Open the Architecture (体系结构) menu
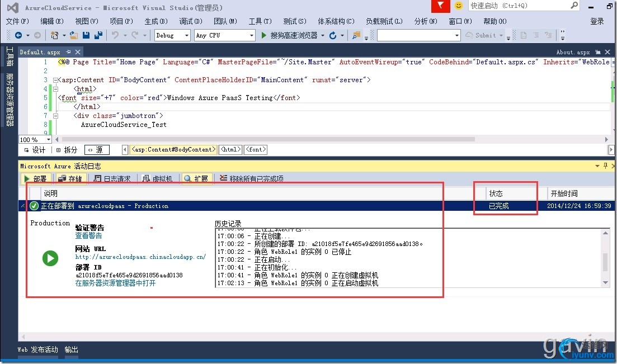Image resolution: width=617 pixels, height=364 pixels. [x=336, y=21]
